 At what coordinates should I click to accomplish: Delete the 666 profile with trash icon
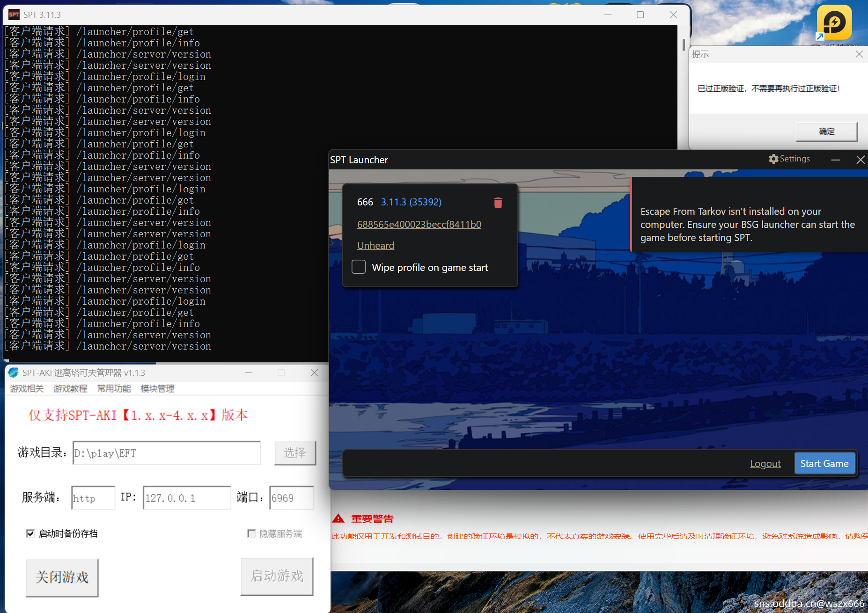click(498, 203)
